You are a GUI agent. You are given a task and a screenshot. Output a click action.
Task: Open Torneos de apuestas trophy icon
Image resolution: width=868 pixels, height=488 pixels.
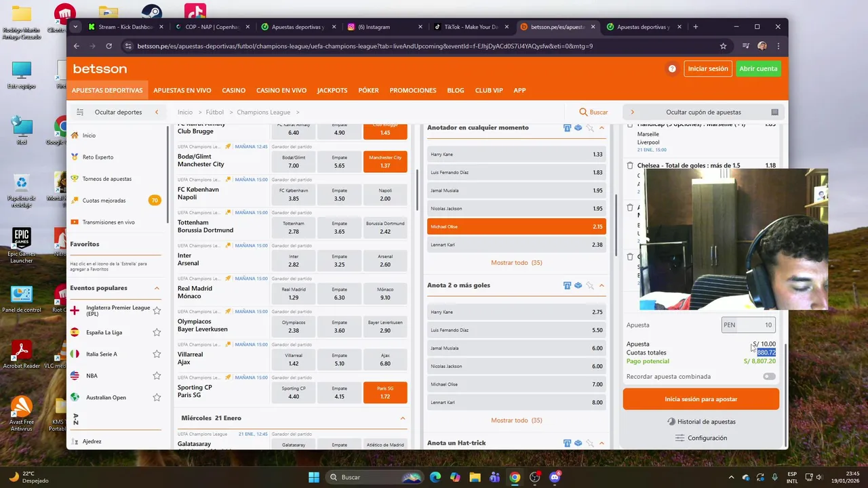point(75,179)
